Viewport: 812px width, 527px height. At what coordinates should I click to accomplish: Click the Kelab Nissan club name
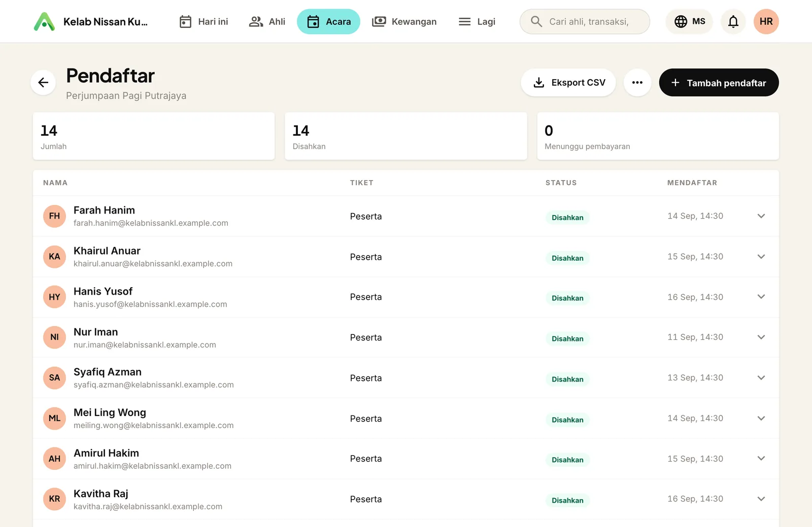pyautogui.click(x=106, y=22)
